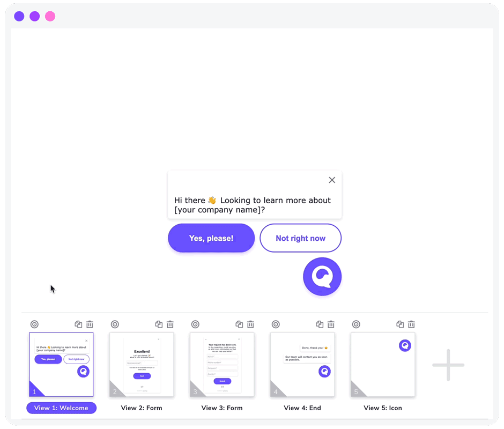The image size is (504, 429).
Task: Add a new view with the plus sign
Action: click(x=448, y=365)
